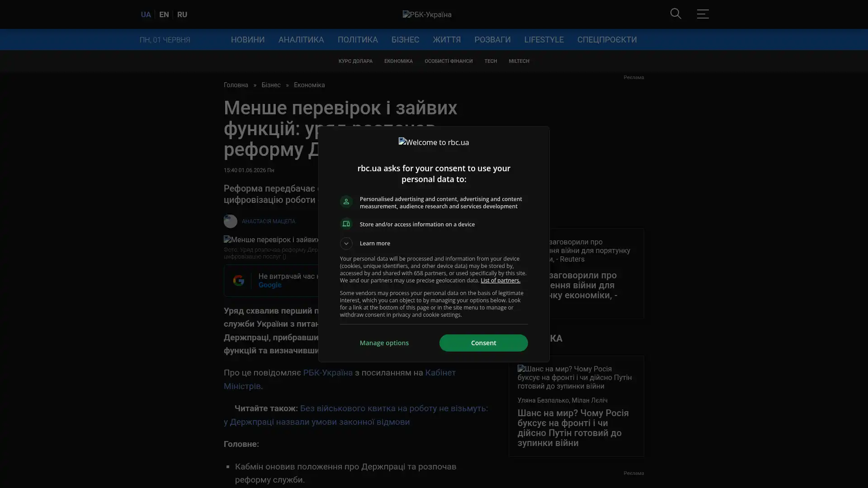868x488 pixels.
Task: Click the Google link in the banner
Action: (270, 285)
